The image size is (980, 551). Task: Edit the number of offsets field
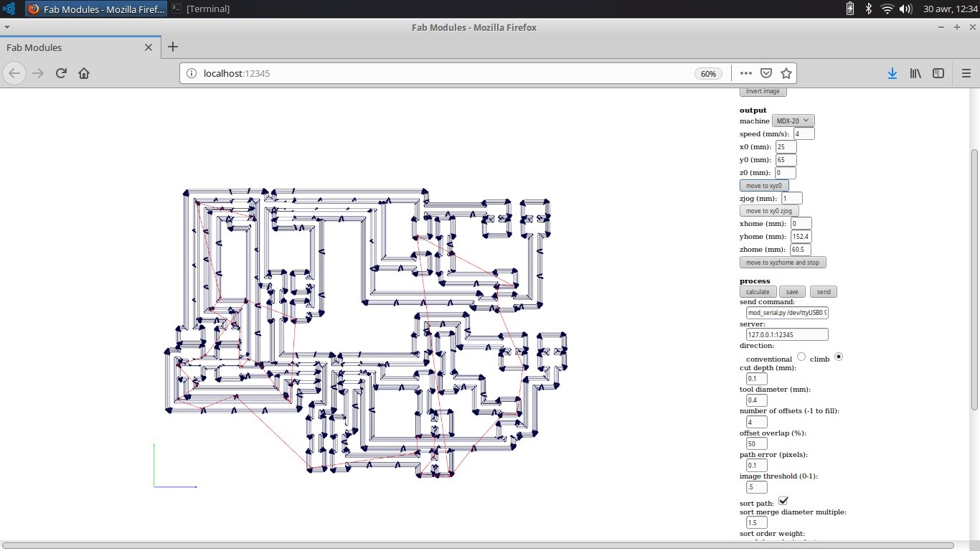757,422
